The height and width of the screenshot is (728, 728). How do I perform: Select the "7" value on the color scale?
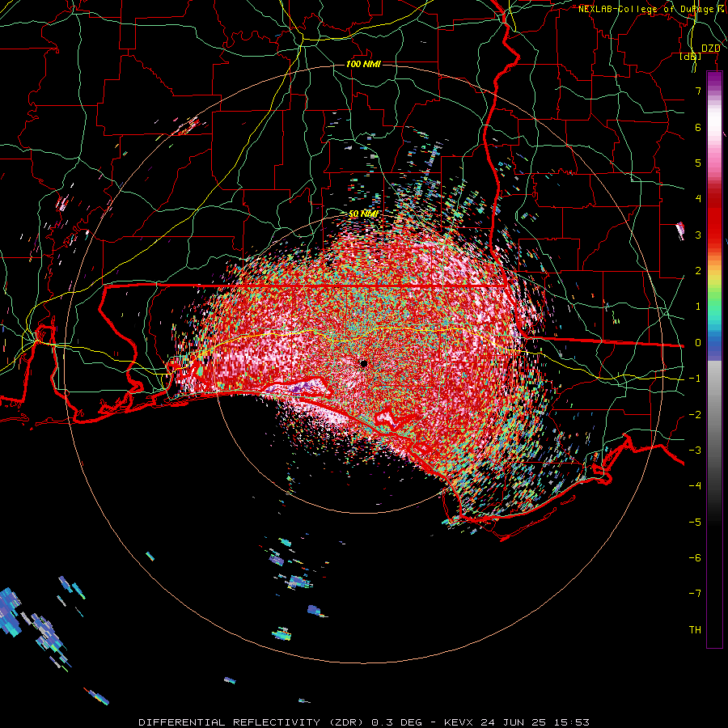tap(698, 91)
